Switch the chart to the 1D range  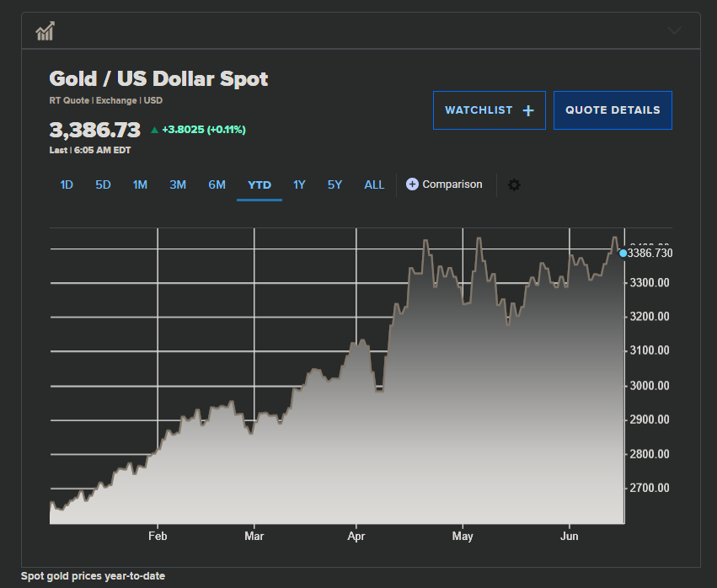point(67,184)
